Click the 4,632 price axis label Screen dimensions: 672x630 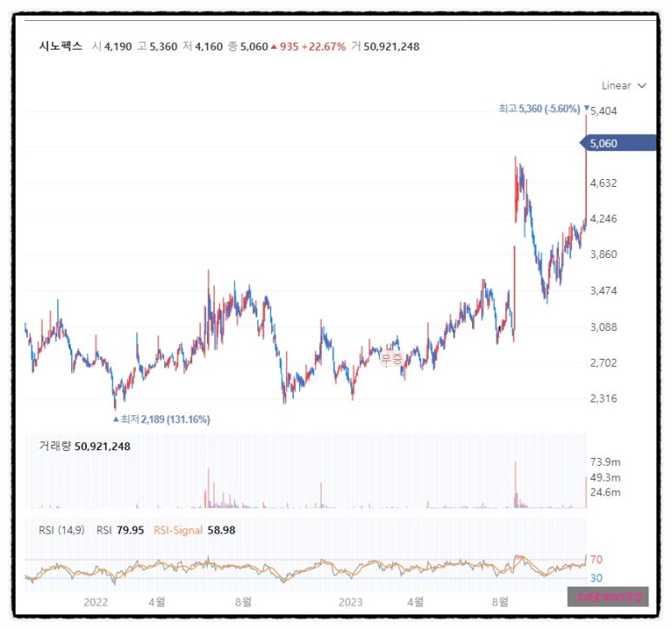click(x=603, y=182)
